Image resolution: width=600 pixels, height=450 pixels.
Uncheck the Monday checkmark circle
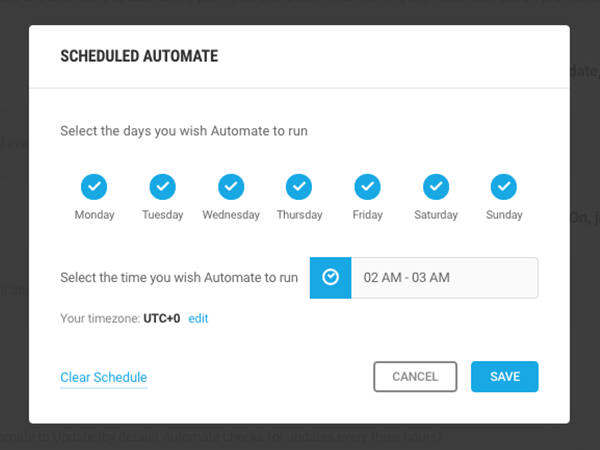click(x=94, y=187)
